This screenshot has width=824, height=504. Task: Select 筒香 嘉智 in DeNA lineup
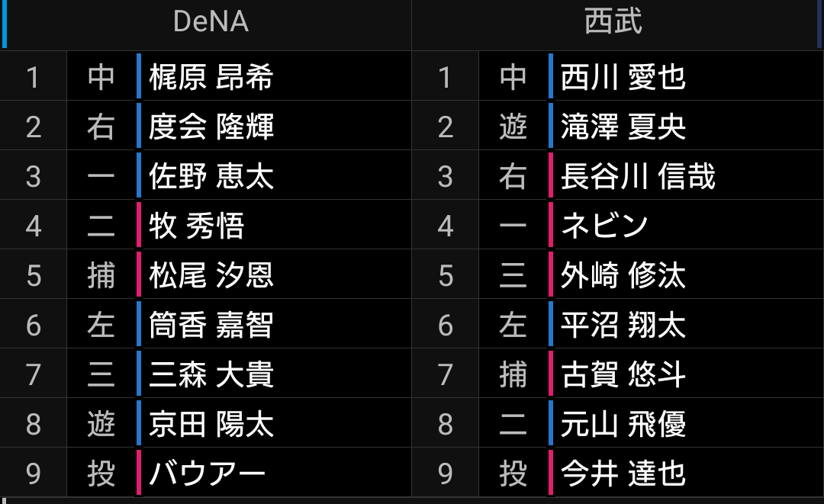(211, 325)
